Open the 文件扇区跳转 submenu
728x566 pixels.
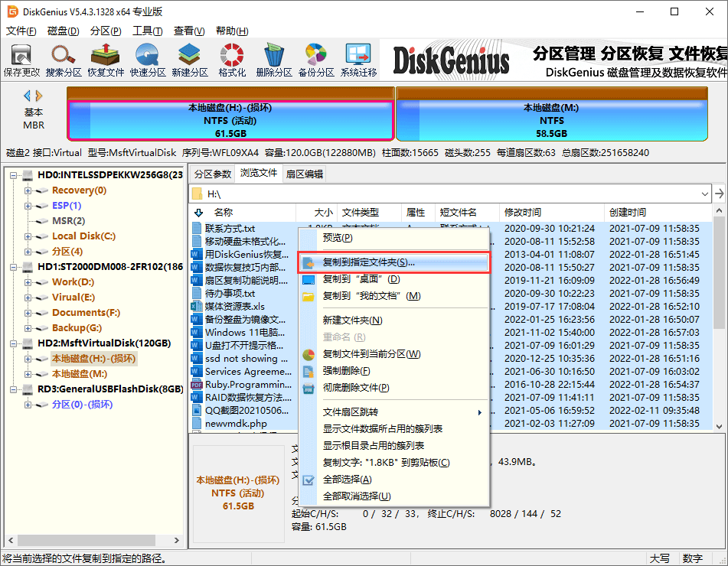(x=401, y=412)
